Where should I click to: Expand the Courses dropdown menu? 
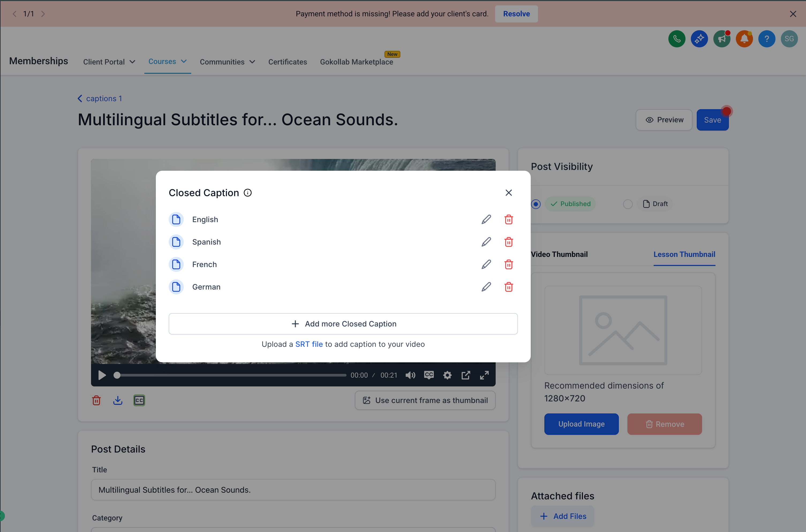(167, 61)
